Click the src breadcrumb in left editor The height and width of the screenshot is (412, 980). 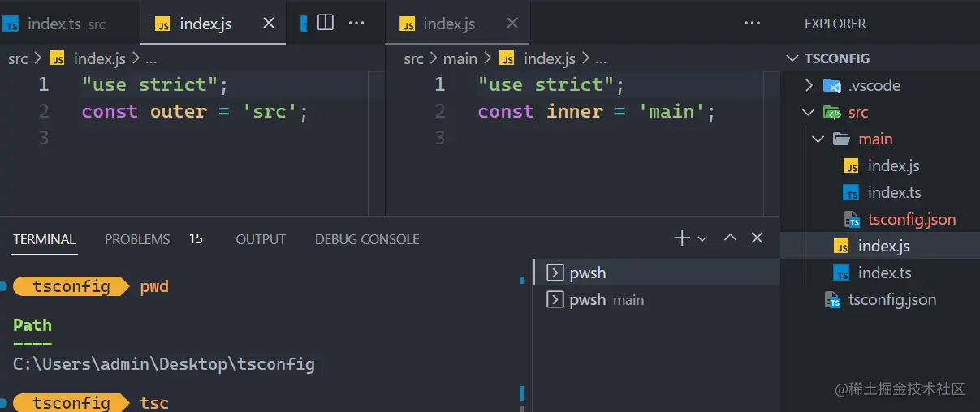pos(18,58)
